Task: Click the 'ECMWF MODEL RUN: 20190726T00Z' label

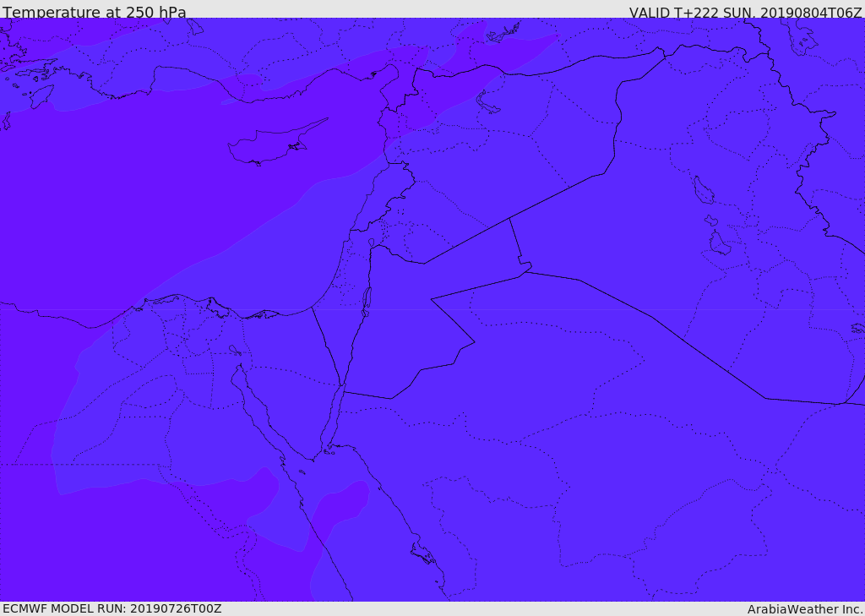Action: [x=112, y=608]
